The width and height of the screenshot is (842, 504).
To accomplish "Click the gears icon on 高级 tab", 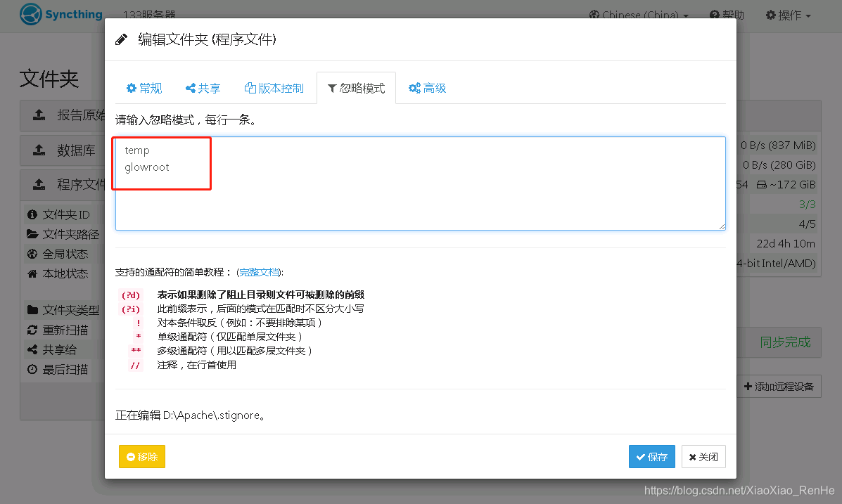I will (x=414, y=88).
